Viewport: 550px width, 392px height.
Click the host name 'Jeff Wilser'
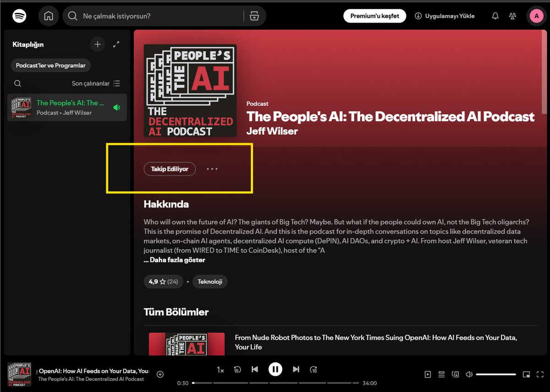coord(272,131)
